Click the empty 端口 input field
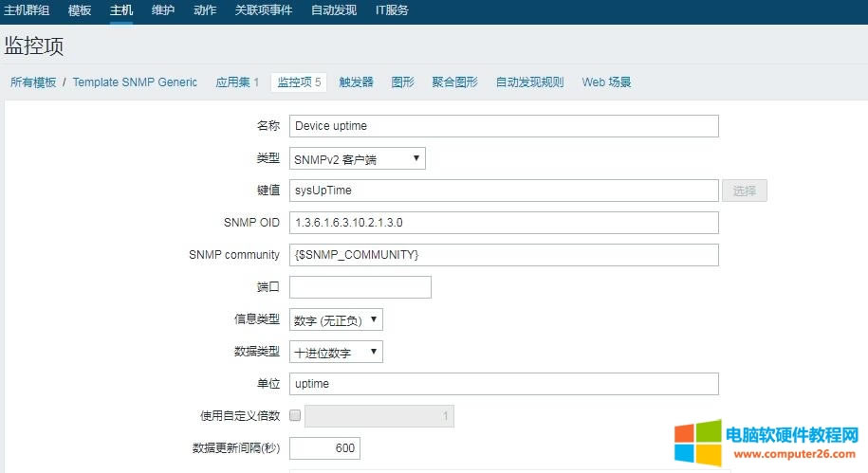 click(360, 287)
